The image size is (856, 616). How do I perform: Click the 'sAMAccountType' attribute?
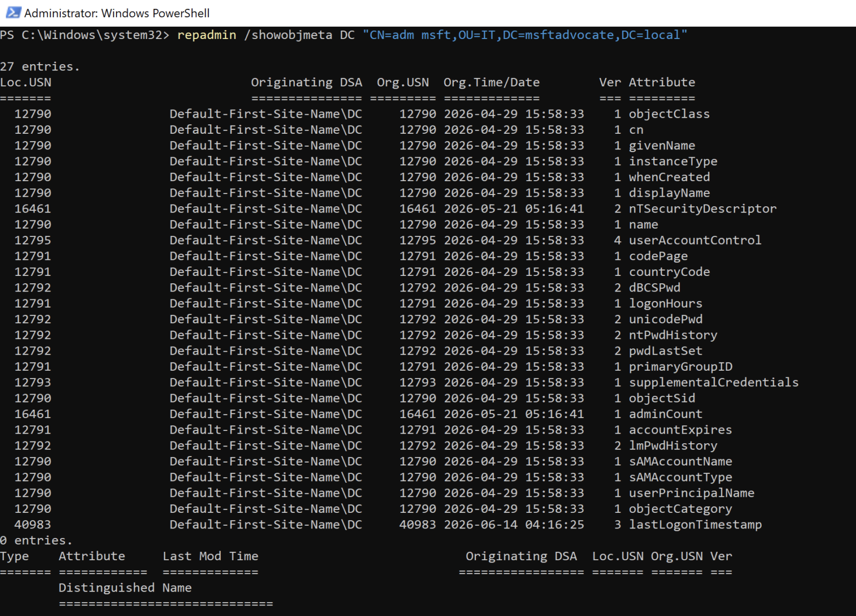(680, 477)
